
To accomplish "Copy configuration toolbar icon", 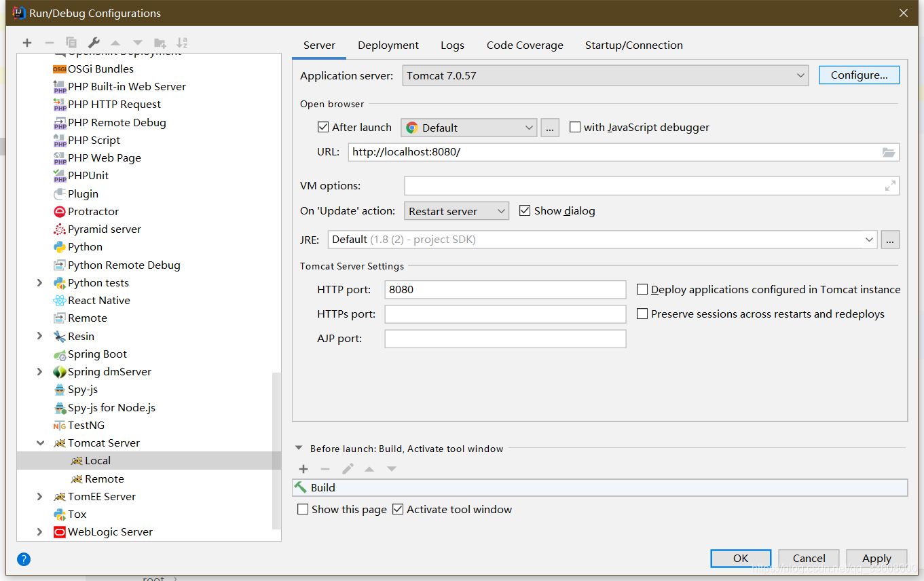I will pos(71,43).
